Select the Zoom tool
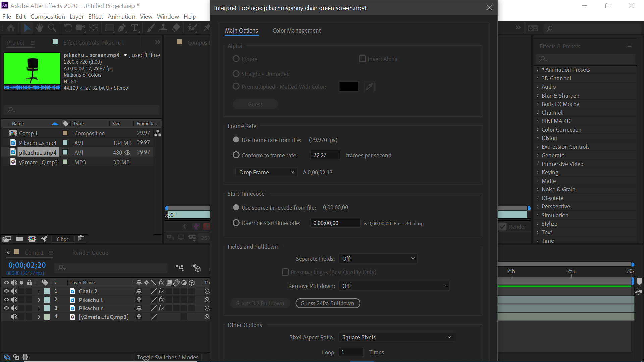644x362 pixels. click(52, 28)
